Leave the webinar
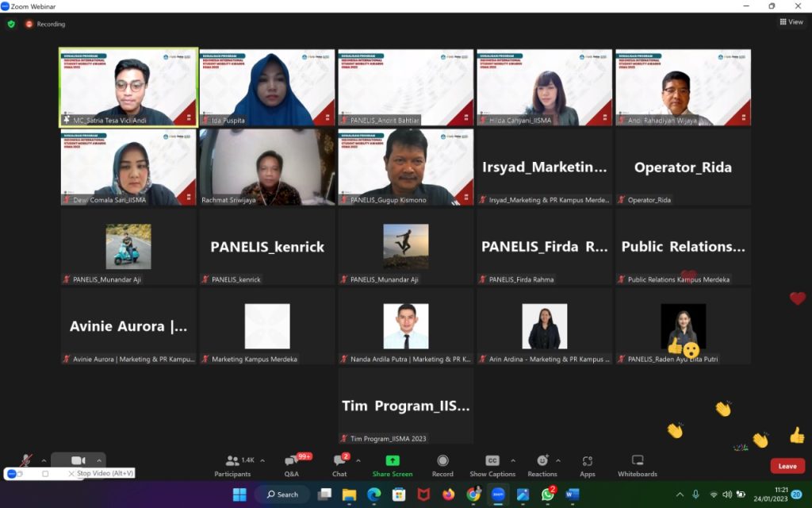 [x=787, y=466]
